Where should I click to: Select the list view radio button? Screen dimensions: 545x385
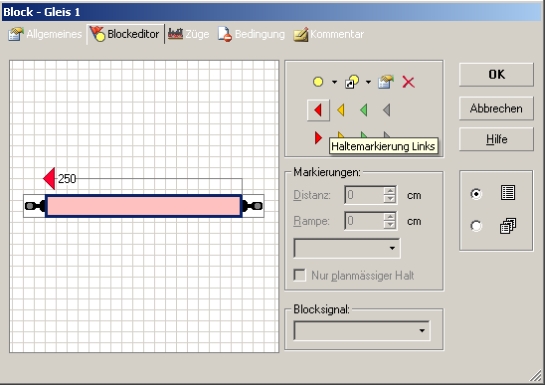[x=476, y=193]
